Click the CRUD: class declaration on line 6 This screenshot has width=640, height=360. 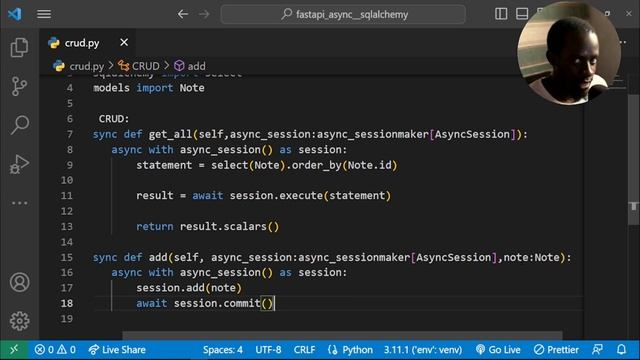(x=114, y=119)
